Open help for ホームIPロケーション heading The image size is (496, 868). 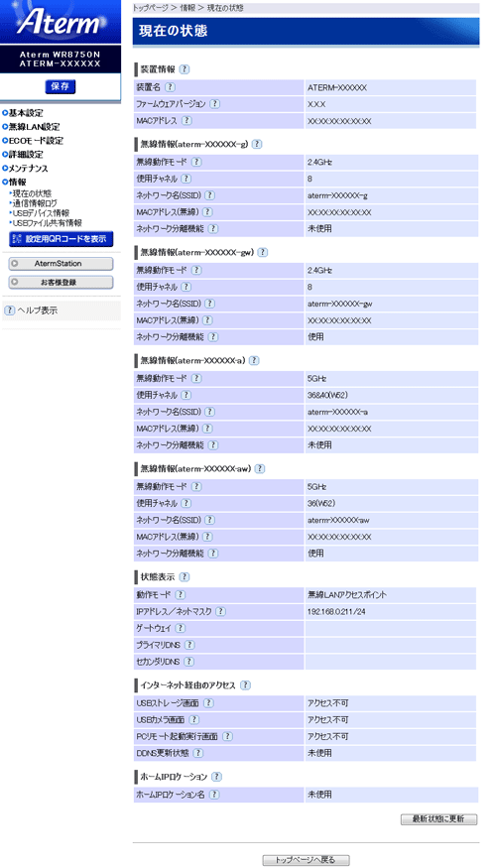tap(217, 777)
